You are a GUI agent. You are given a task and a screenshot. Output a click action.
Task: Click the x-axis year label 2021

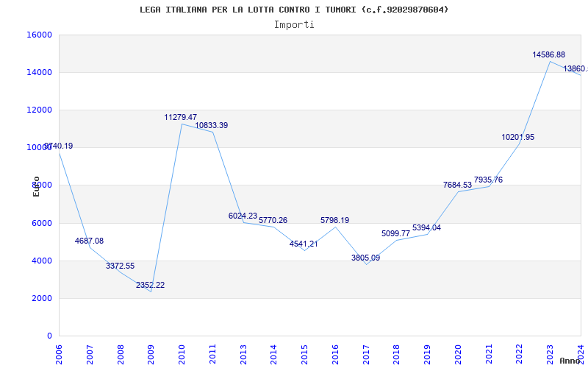click(x=489, y=355)
